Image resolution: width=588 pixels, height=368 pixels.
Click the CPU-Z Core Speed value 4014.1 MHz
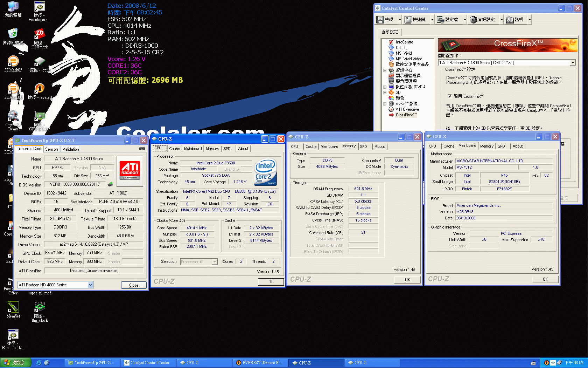click(196, 228)
